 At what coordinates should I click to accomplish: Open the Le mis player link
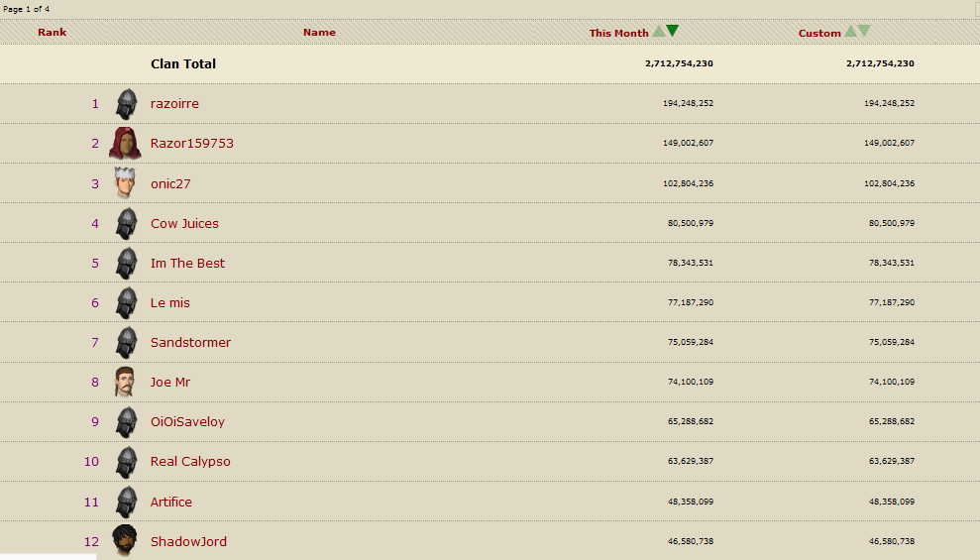pyautogui.click(x=169, y=302)
